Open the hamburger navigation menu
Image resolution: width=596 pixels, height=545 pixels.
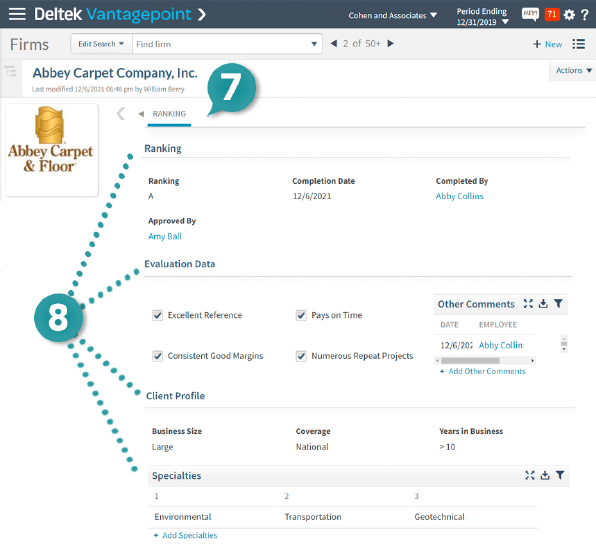[17, 14]
